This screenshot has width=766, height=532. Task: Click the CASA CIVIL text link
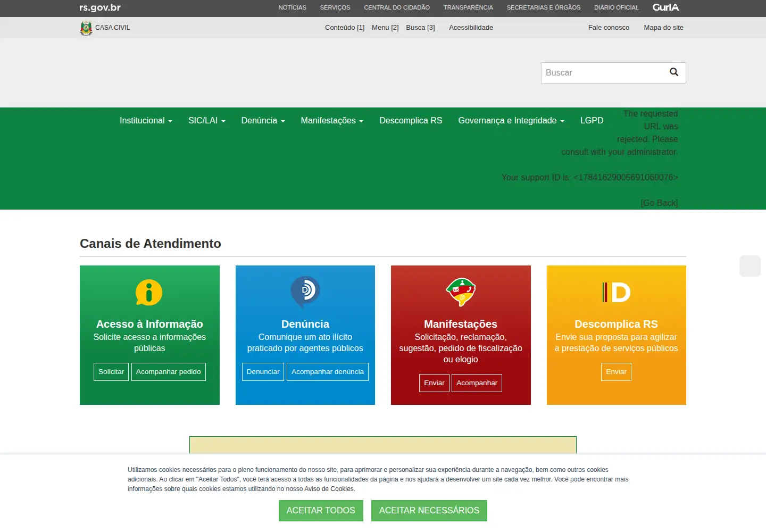point(113,28)
